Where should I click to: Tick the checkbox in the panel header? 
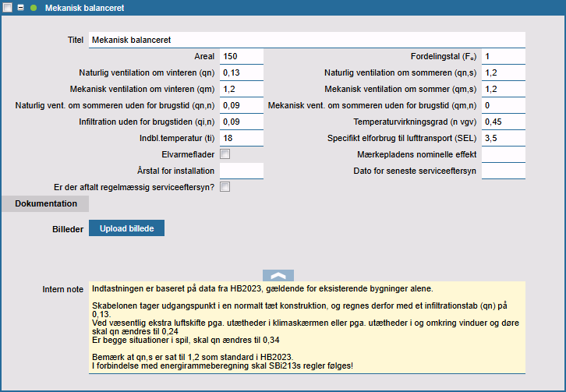click(7, 8)
